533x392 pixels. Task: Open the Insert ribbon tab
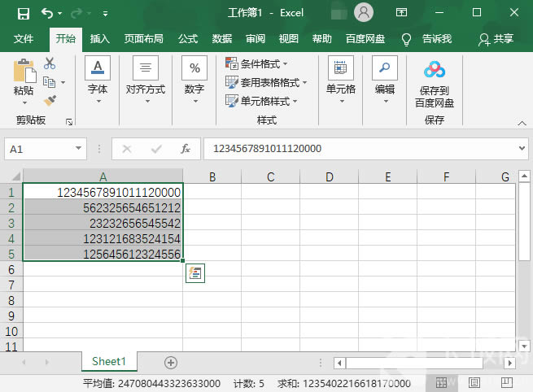[100, 38]
